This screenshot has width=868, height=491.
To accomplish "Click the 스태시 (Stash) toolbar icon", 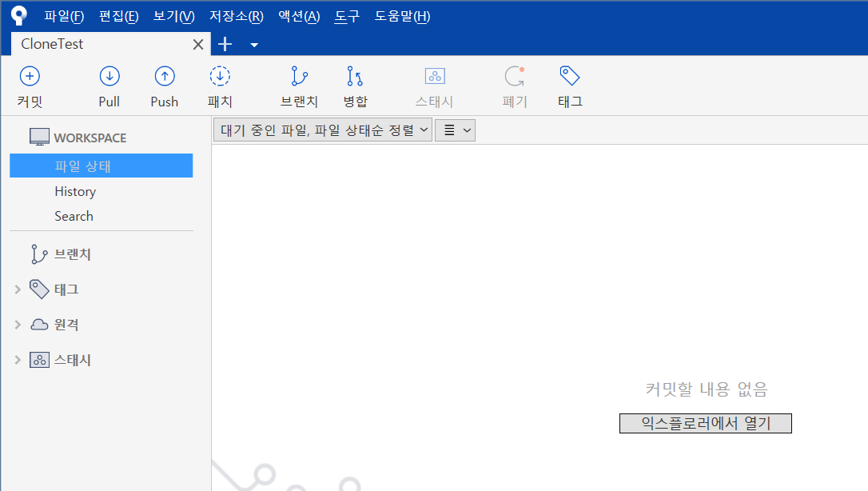I will [x=435, y=77].
